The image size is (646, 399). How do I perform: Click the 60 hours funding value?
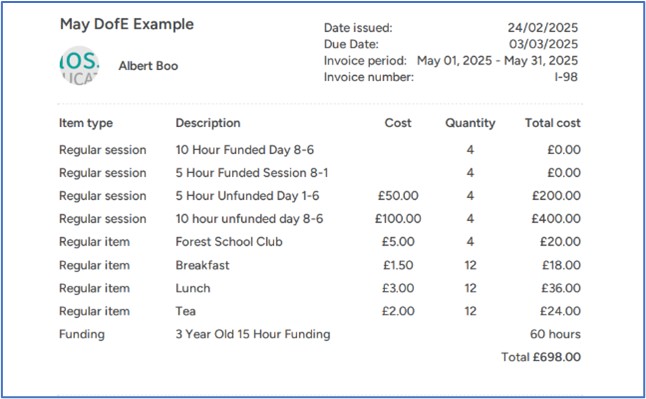[x=555, y=334]
